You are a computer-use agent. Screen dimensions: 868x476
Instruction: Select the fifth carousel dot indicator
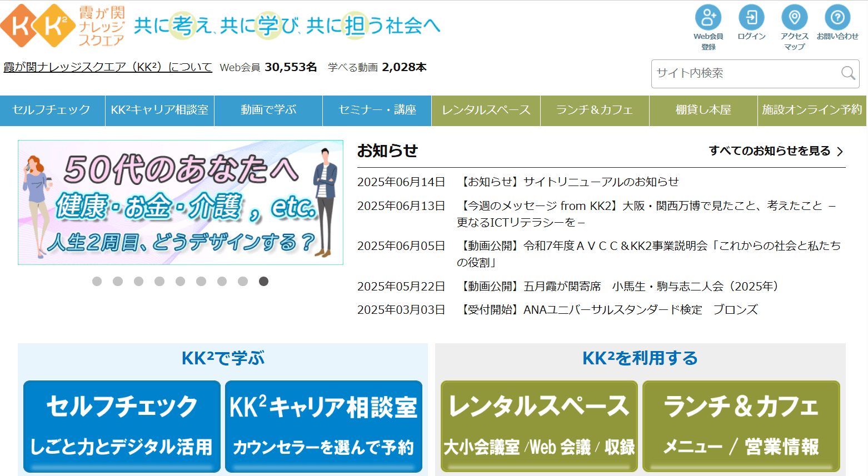click(x=180, y=282)
